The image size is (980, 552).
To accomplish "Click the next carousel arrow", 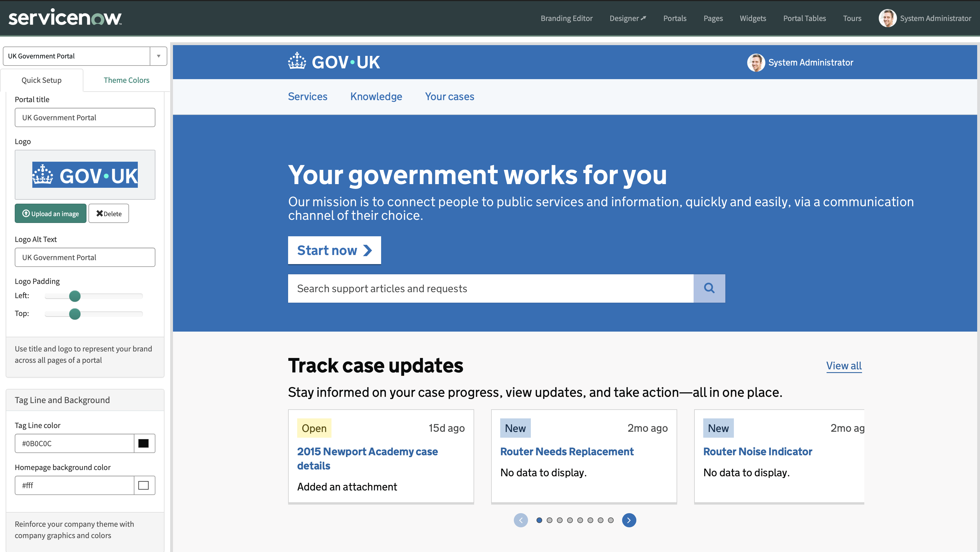I will pos(629,520).
